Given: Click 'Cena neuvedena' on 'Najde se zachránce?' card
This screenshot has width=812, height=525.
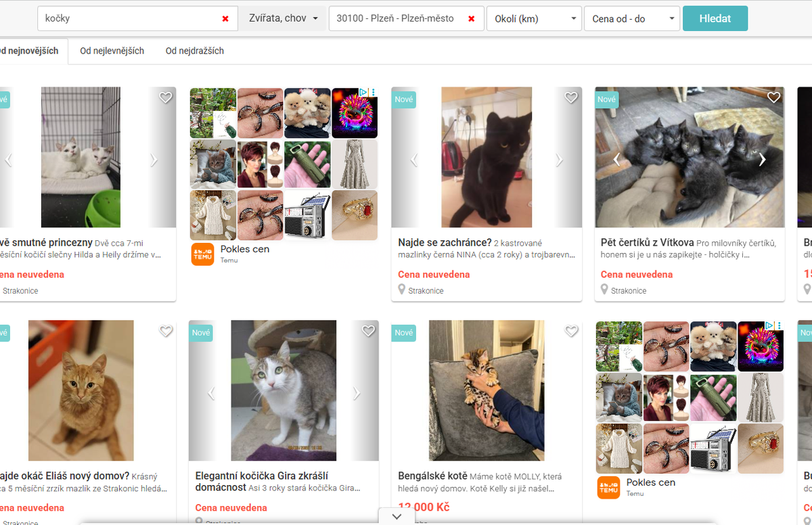Looking at the screenshot, I should point(434,275).
